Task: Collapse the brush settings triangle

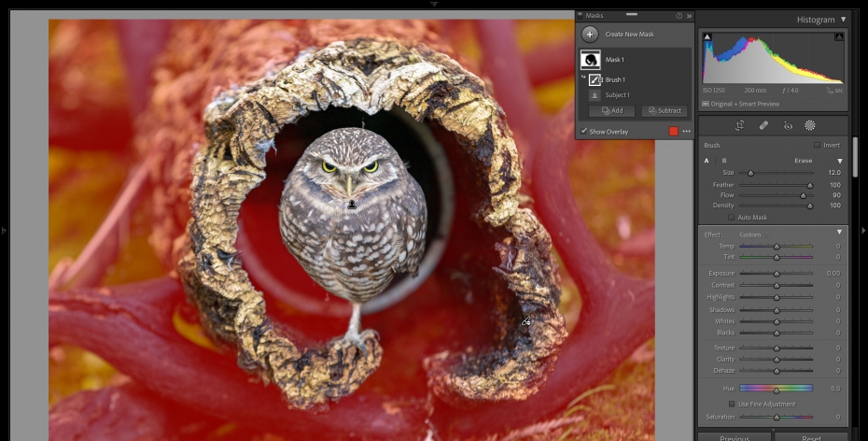Action: (x=840, y=161)
